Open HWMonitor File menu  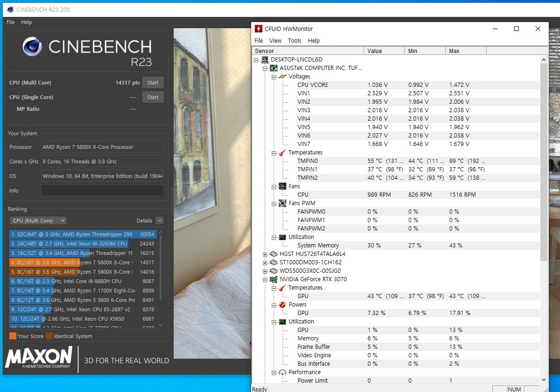[x=259, y=41]
